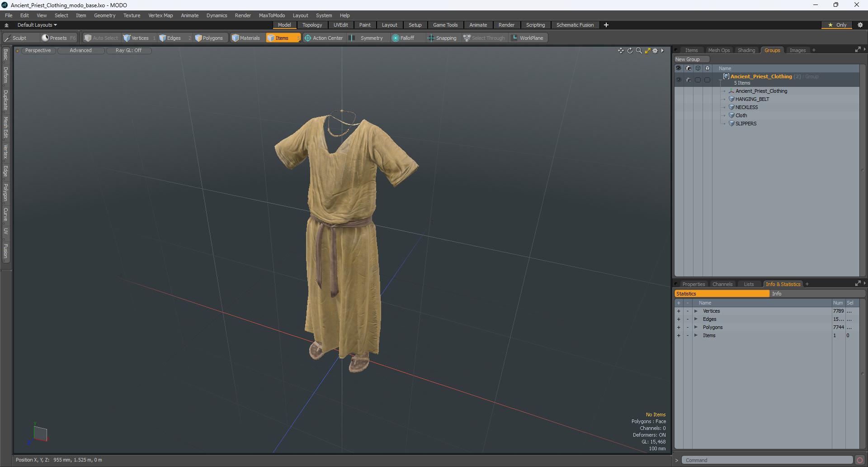Open the Default Layouts dropdown
868x467 pixels.
tap(37, 25)
